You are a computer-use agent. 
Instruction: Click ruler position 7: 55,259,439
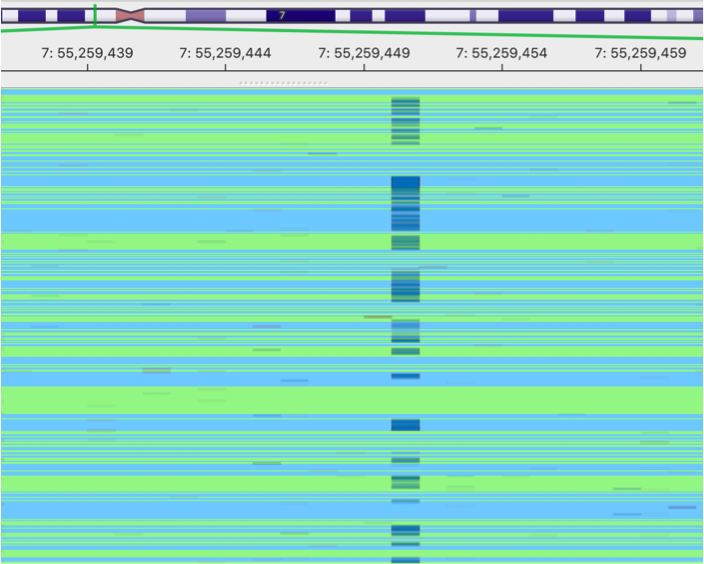(x=88, y=53)
